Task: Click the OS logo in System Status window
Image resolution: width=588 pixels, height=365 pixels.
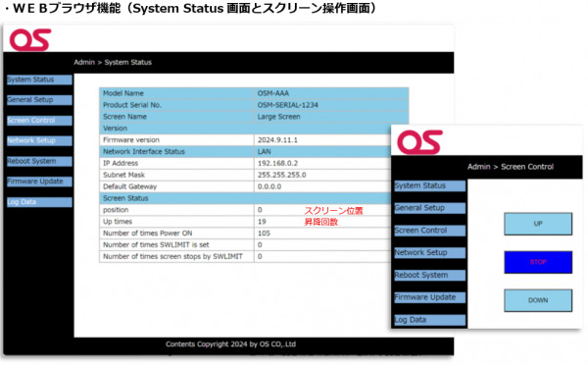Action: (x=30, y=40)
